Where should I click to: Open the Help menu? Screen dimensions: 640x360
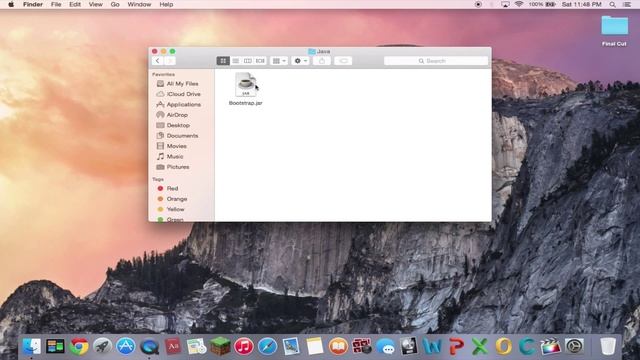click(166, 4)
